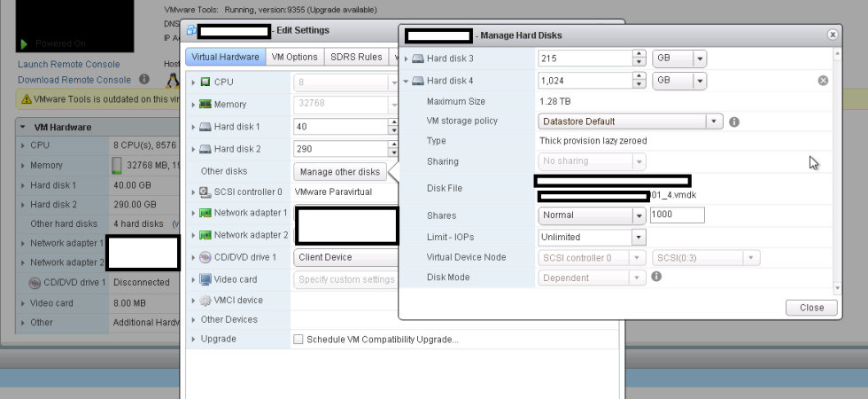Click the Edit Settings window title icon

pyautogui.click(x=191, y=30)
